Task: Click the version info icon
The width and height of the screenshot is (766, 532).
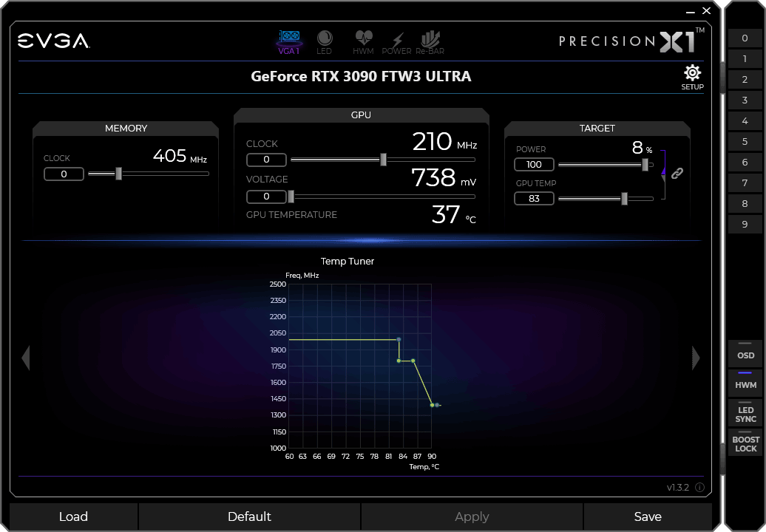Action: coord(699,488)
